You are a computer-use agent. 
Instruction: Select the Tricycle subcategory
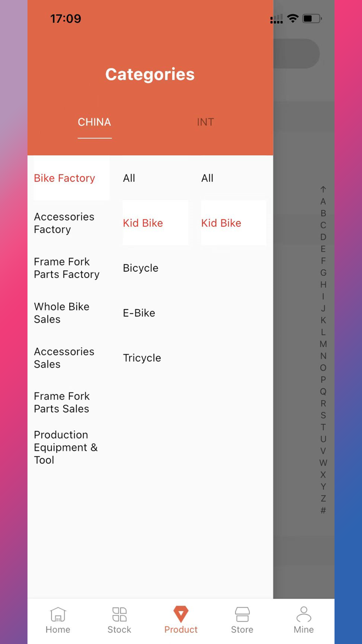pyautogui.click(x=142, y=358)
